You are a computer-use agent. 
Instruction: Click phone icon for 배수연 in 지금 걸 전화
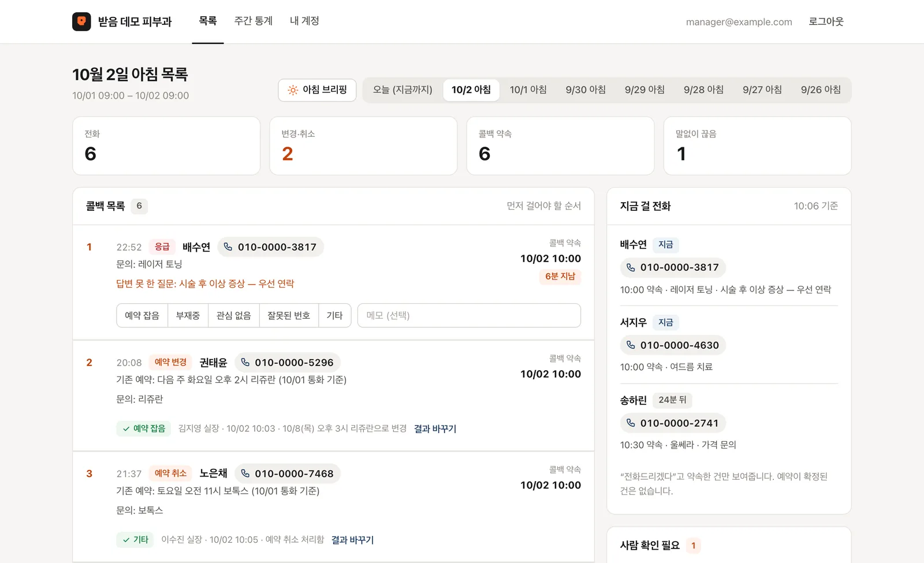point(631,267)
